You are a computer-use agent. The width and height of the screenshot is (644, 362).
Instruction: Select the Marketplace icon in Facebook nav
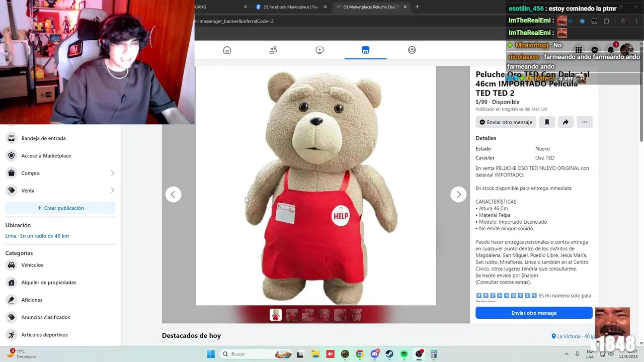click(x=366, y=50)
